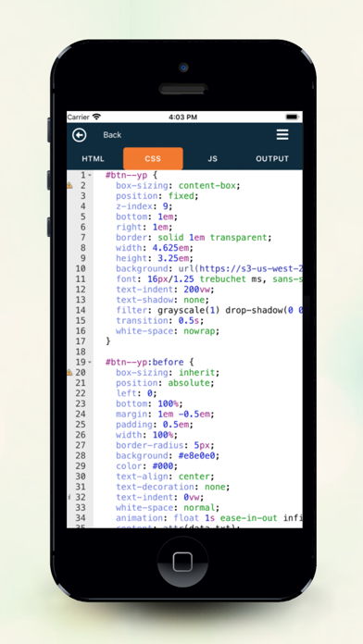
Task: Click the warning icon on line 20
Action: [69, 373]
